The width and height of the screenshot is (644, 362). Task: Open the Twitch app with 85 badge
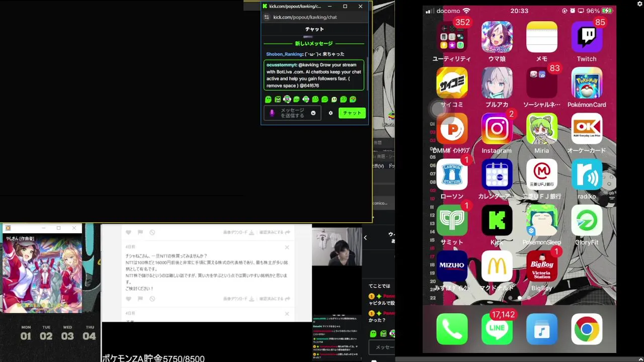[587, 37]
